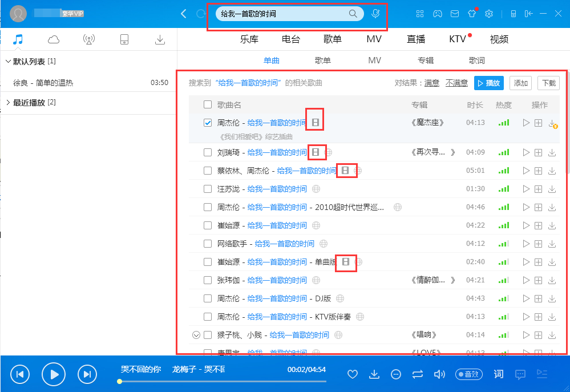Uncheck the 周杰伦 给我一首歌的时间 checkbox
Viewport: 570px width, 392px height.
tap(208, 122)
